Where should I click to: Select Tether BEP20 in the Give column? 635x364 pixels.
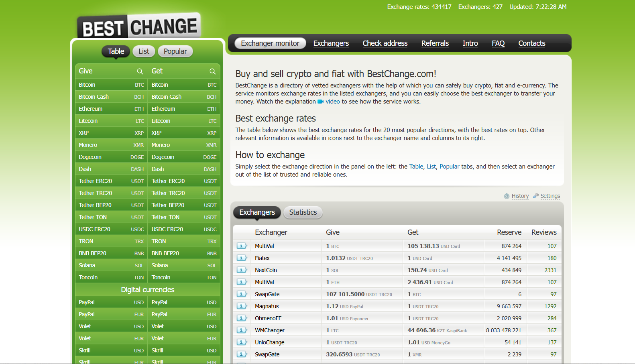click(x=111, y=205)
